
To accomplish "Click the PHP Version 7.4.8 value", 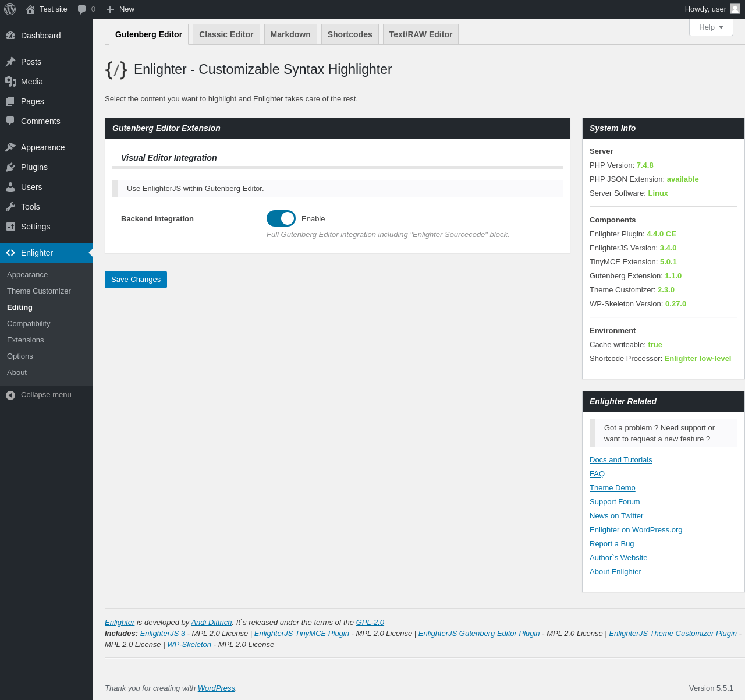I will pyautogui.click(x=645, y=165).
